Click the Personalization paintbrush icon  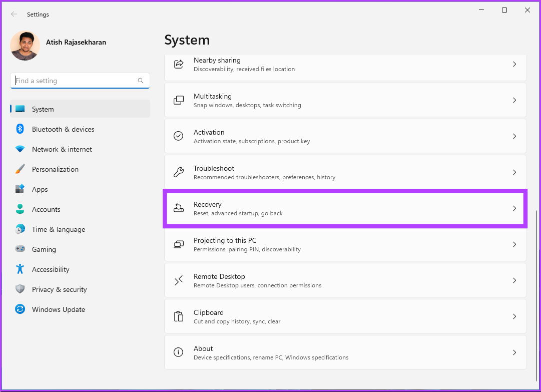coord(20,169)
